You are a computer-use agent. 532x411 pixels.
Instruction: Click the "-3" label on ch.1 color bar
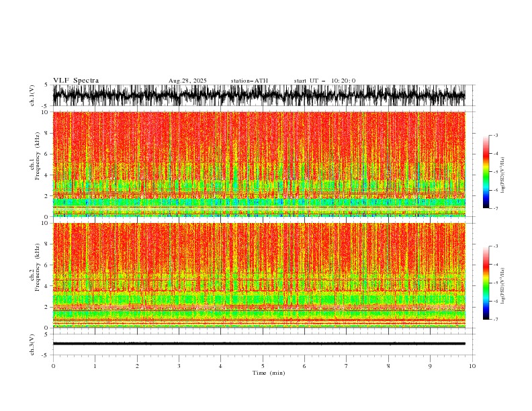tap(496, 135)
